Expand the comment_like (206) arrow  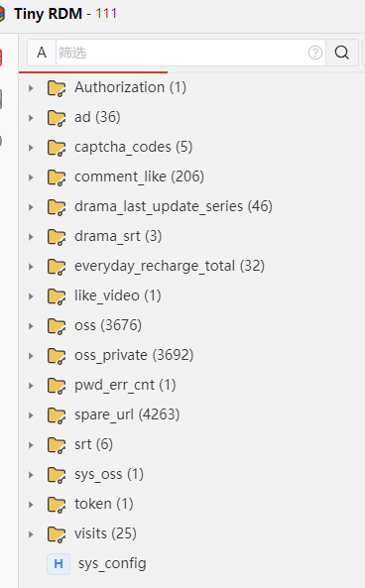click(31, 177)
